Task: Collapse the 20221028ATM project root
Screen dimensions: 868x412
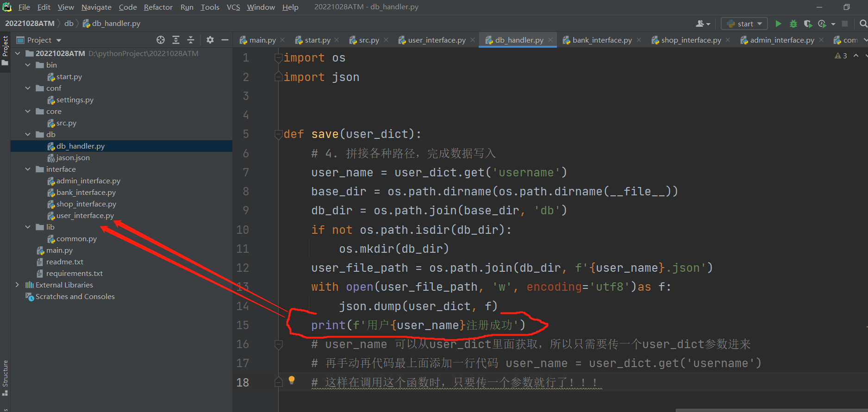Action: [18, 53]
